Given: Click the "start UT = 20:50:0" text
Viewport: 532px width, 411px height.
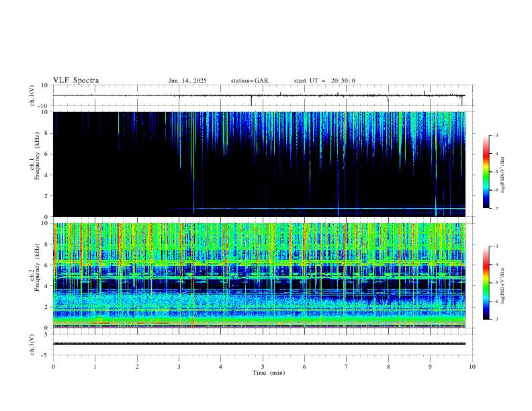Looking at the screenshot, I should (324, 81).
